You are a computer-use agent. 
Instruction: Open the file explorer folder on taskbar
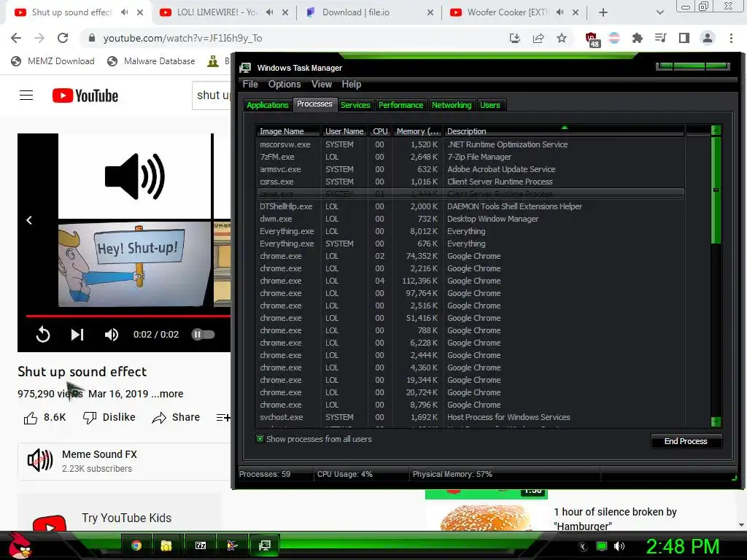click(x=166, y=545)
